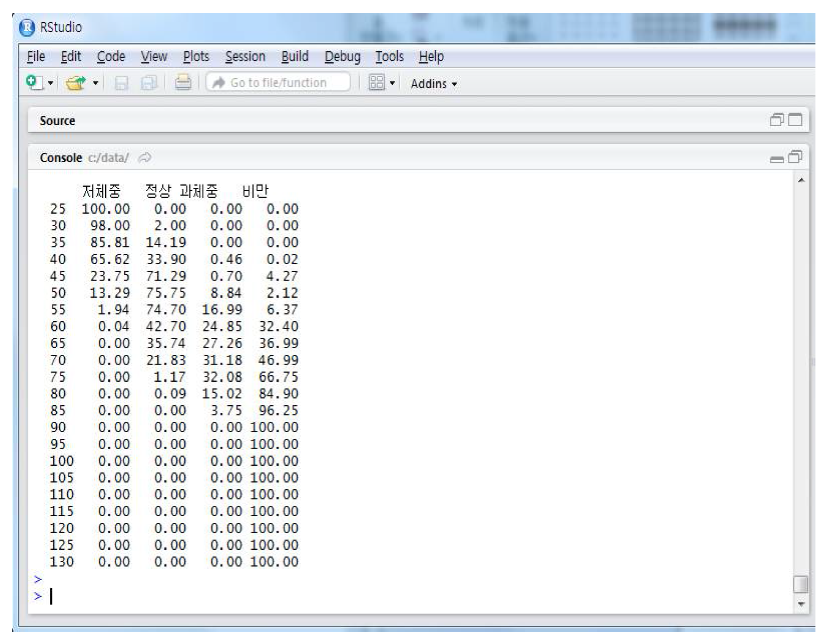
Task: Click the Save document icon
Action: coord(121,83)
